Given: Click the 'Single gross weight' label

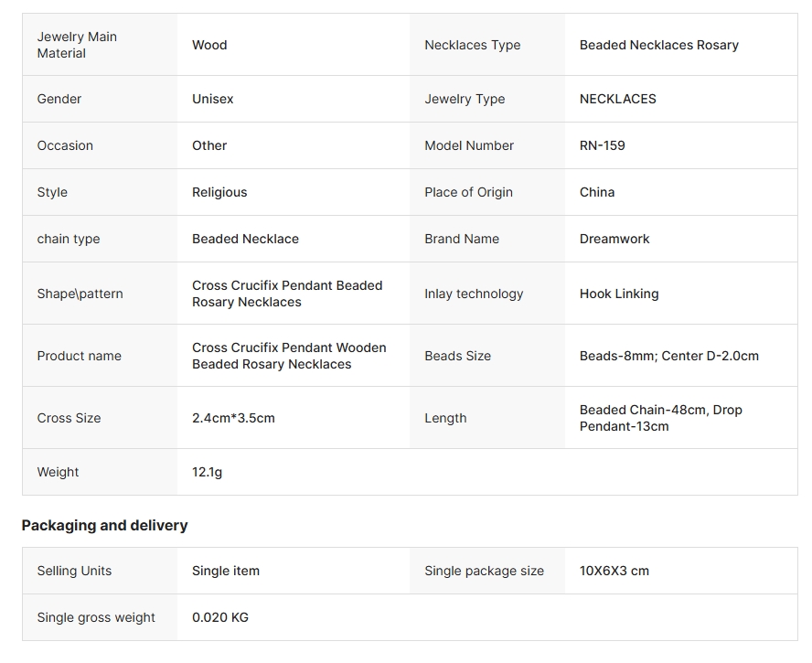Looking at the screenshot, I should tap(96, 617).
